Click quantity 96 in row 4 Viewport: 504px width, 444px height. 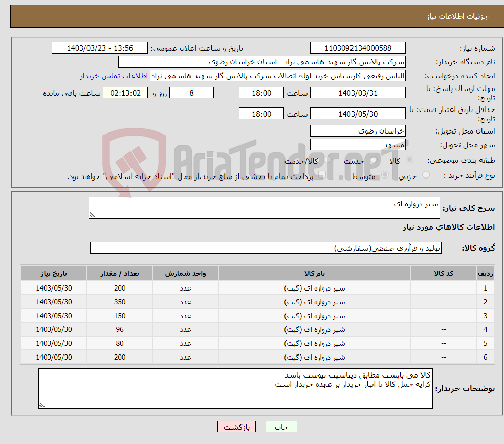120,329
